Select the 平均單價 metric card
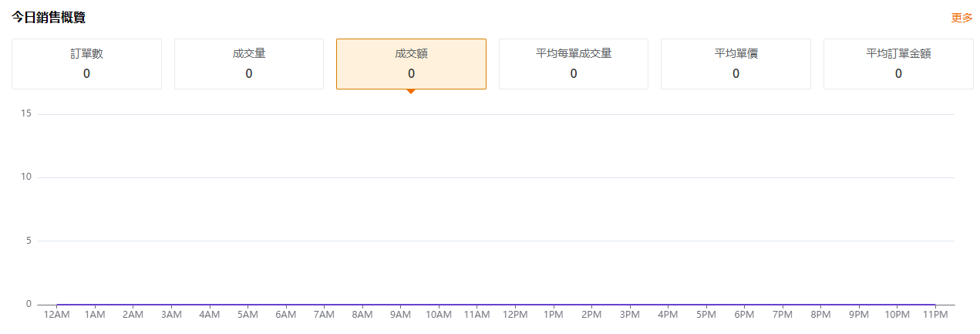 pyautogui.click(x=736, y=64)
